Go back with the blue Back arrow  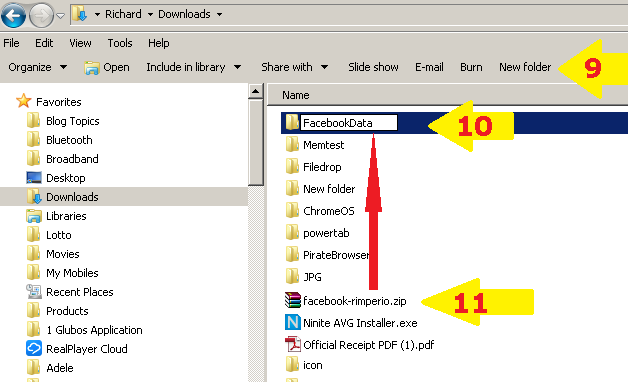13,15
